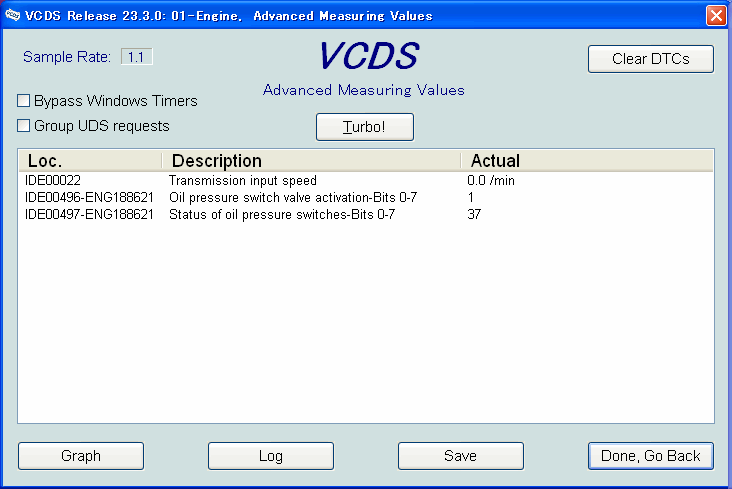The image size is (732, 489).
Task: Click the 0.0 /min actual value
Action: pyautogui.click(x=491, y=181)
